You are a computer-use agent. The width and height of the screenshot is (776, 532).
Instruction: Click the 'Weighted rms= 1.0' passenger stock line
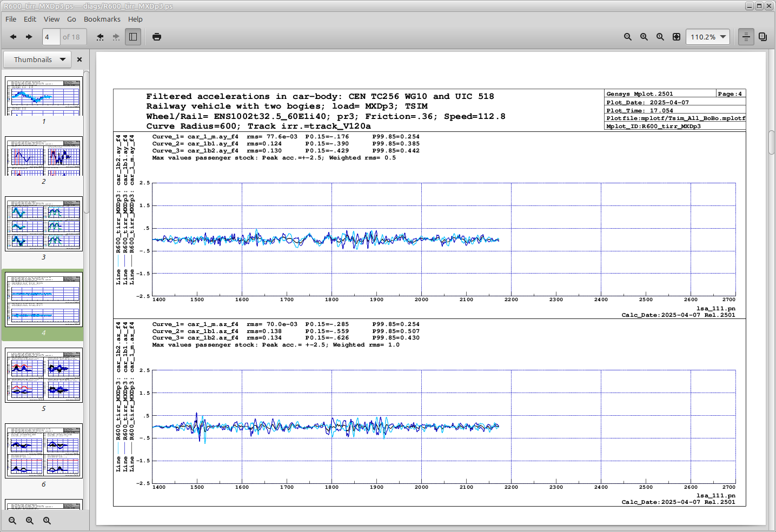point(276,345)
